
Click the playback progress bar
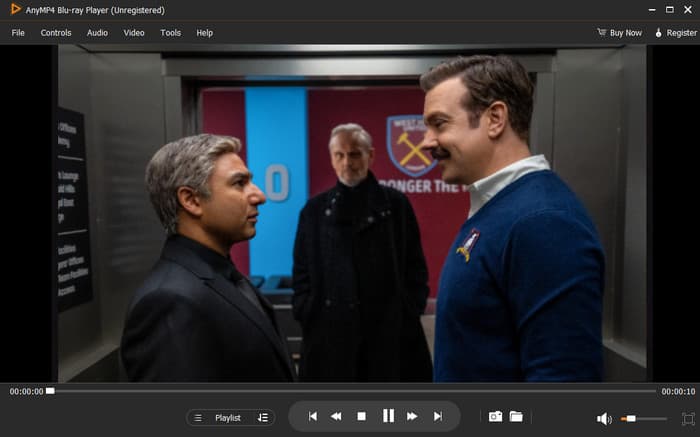(351, 391)
